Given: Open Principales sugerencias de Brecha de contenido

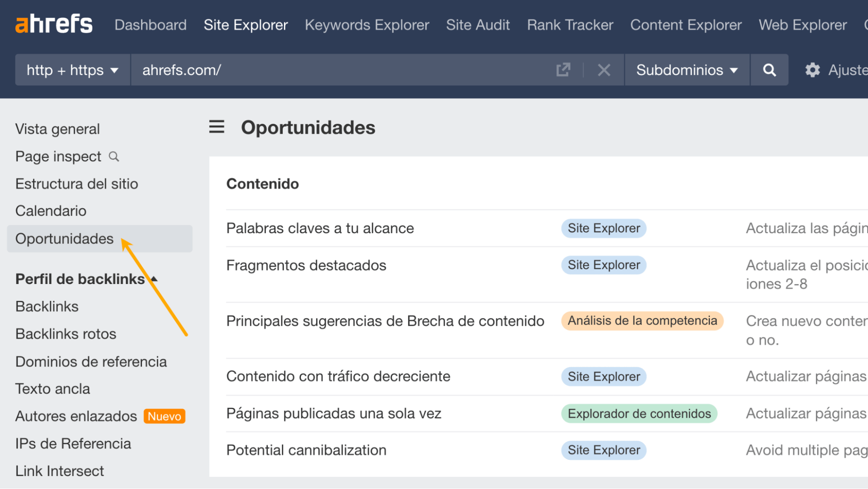Looking at the screenshot, I should 385,321.
